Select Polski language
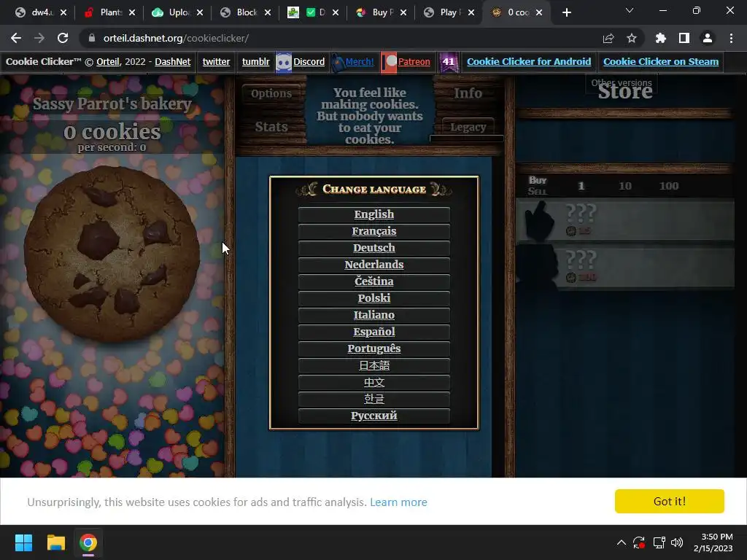 point(374,298)
